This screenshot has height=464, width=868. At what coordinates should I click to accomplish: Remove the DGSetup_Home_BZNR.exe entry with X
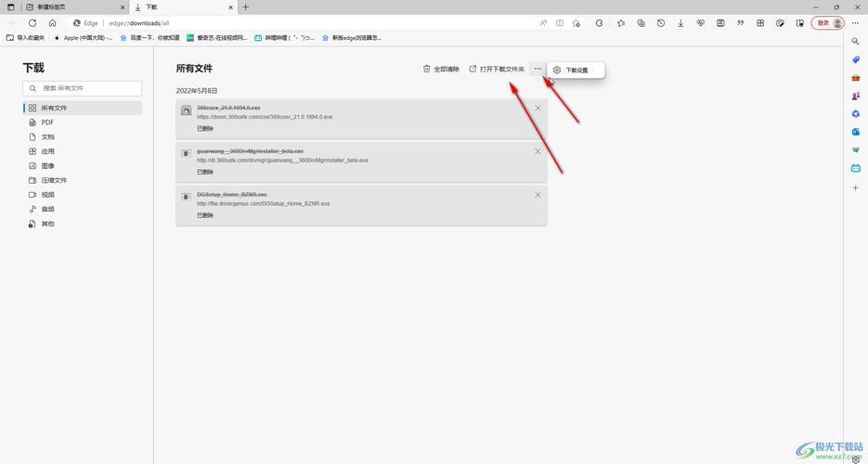pyautogui.click(x=538, y=195)
